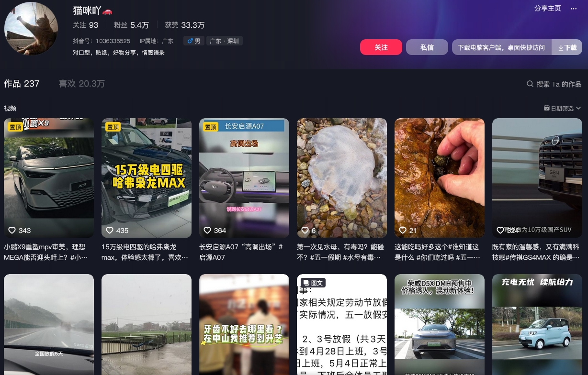The width and height of the screenshot is (588, 375).
Task: Click the 抖音号 1036335525 text
Action: (102, 41)
